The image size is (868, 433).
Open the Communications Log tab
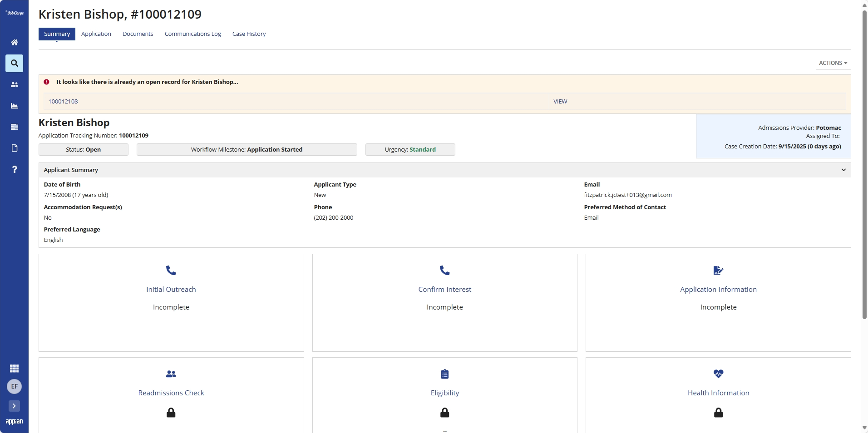(x=193, y=34)
